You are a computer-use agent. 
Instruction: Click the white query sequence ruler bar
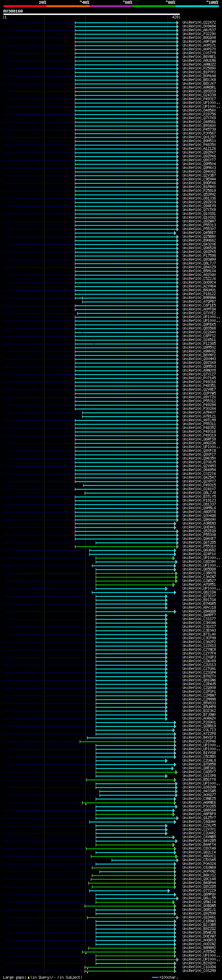[x=92, y=15]
